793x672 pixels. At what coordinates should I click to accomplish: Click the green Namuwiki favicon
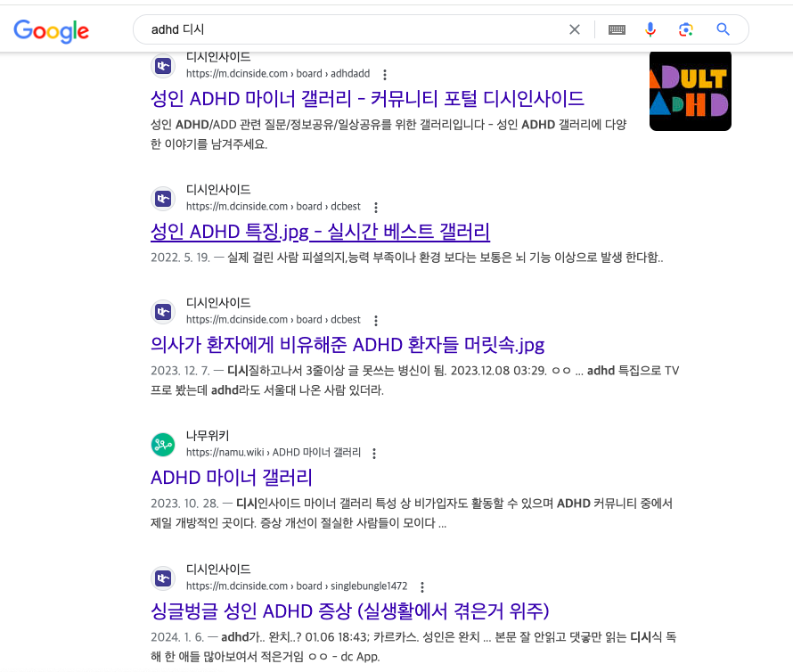(x=163, y=445)
